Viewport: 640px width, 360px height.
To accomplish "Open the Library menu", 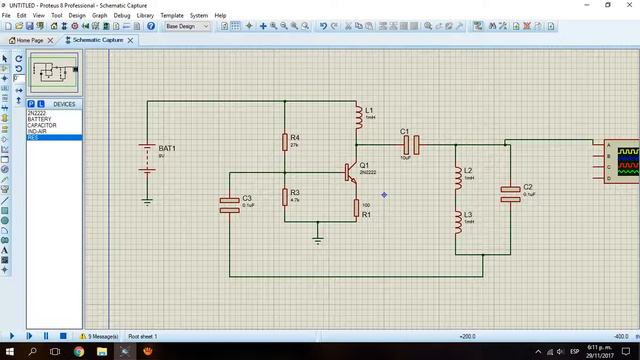I will [x=145, y=16].
